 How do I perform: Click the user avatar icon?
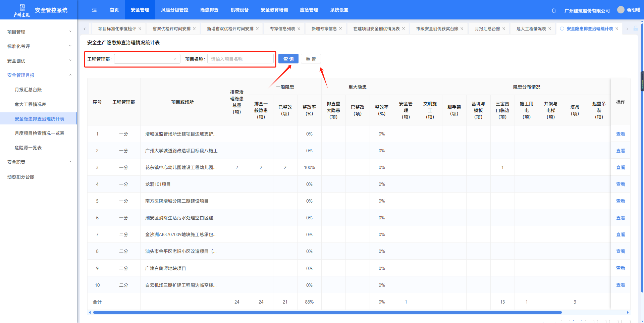[621, 10]
